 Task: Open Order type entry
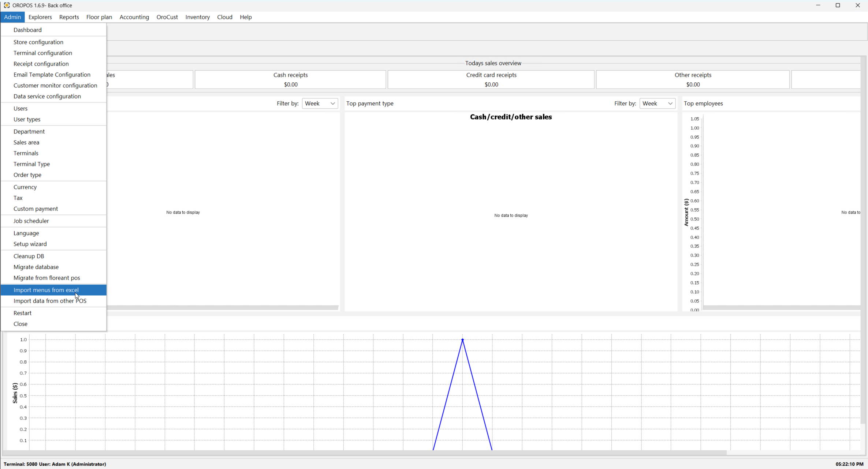[x=53, y=175]
